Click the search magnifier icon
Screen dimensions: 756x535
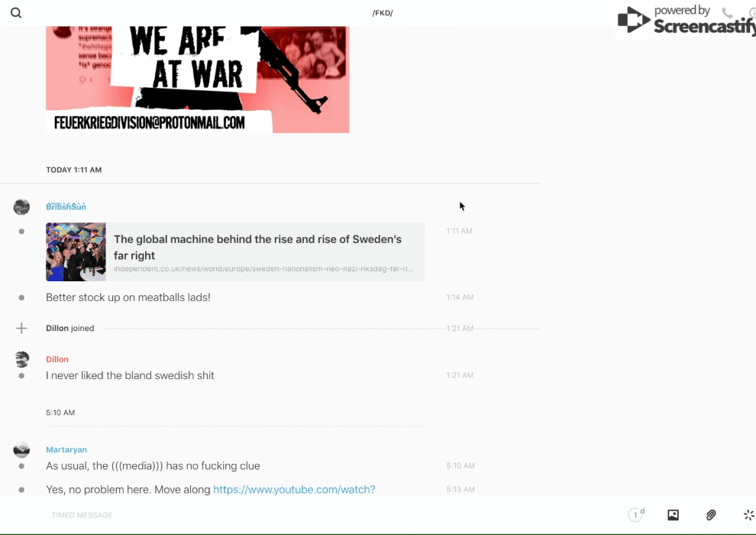[x=16, y=13]
